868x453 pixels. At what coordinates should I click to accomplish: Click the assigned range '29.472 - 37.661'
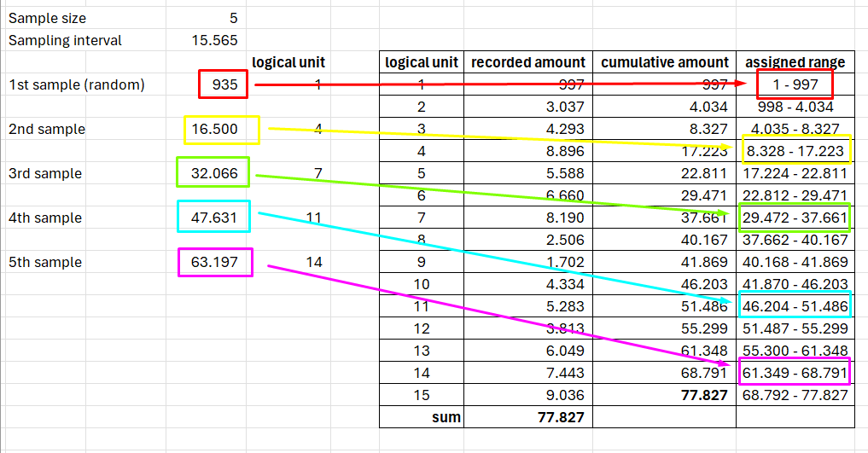point(795,218)
